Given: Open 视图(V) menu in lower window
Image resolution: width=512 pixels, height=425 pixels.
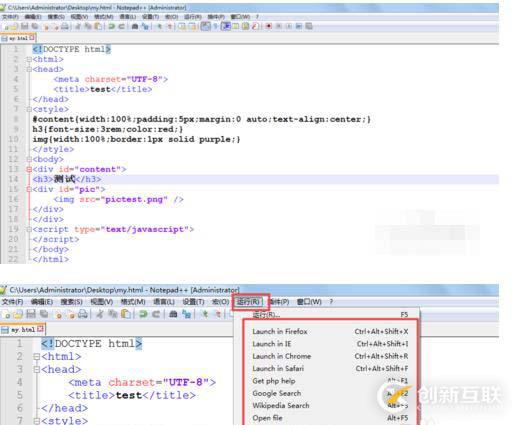Looking at the screenshot, I should click(x=102, y=302).
